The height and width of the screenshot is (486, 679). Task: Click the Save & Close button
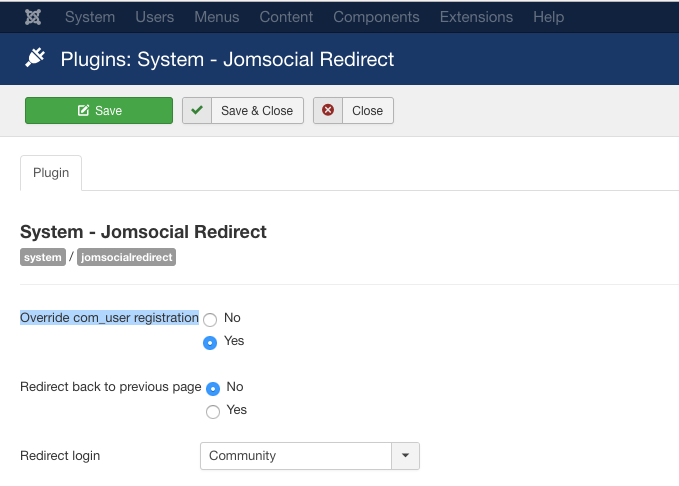point(243,110)
